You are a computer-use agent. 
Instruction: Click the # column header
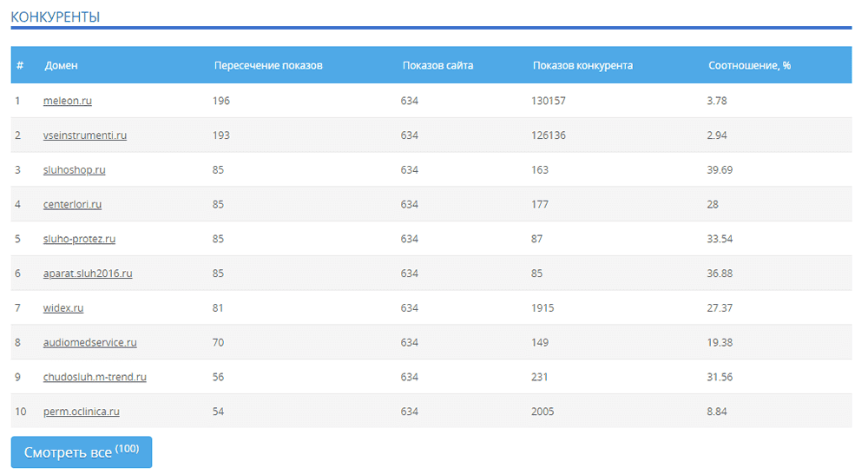(20, 65)
